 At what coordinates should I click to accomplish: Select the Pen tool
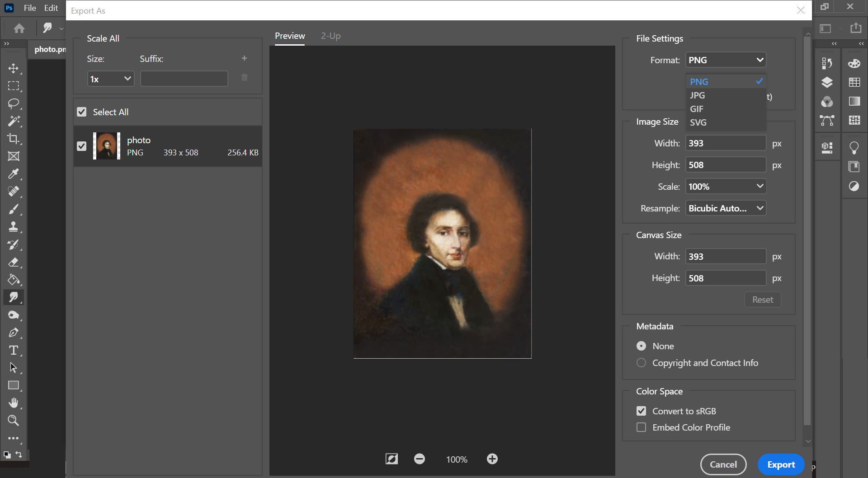tap(14, 333)
